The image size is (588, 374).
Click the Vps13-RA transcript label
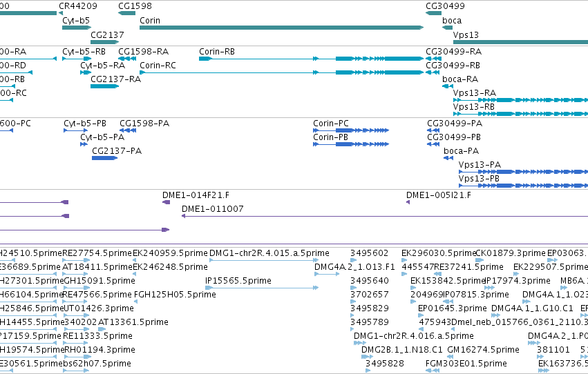pyautogui.click(x=475, y=93)
